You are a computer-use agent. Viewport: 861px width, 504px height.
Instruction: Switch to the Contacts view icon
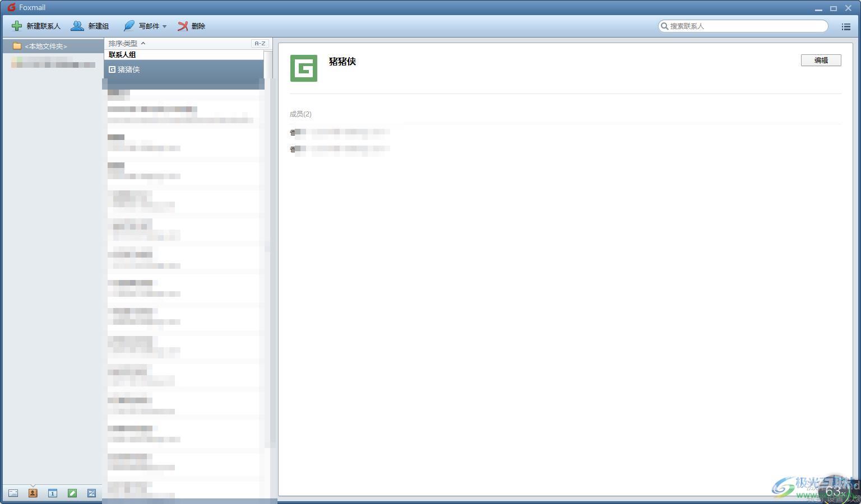(x=33, y=493)
